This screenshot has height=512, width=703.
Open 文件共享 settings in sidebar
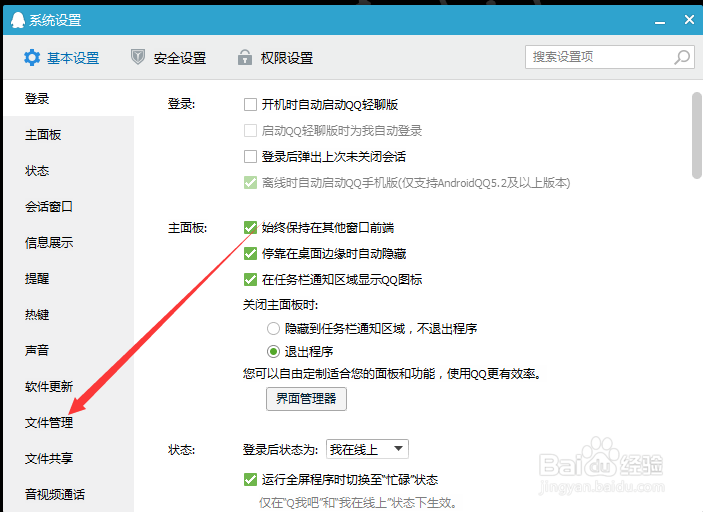(x=69, y=458)
